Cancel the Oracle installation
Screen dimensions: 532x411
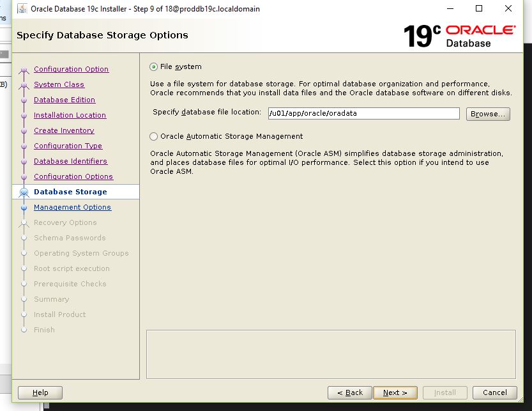[x=495, y=392]
